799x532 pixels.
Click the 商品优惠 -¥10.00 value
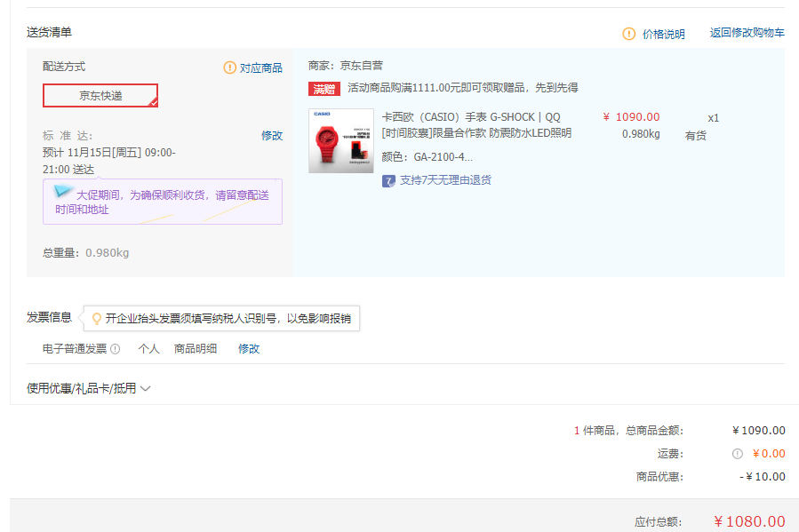point(763,477)
